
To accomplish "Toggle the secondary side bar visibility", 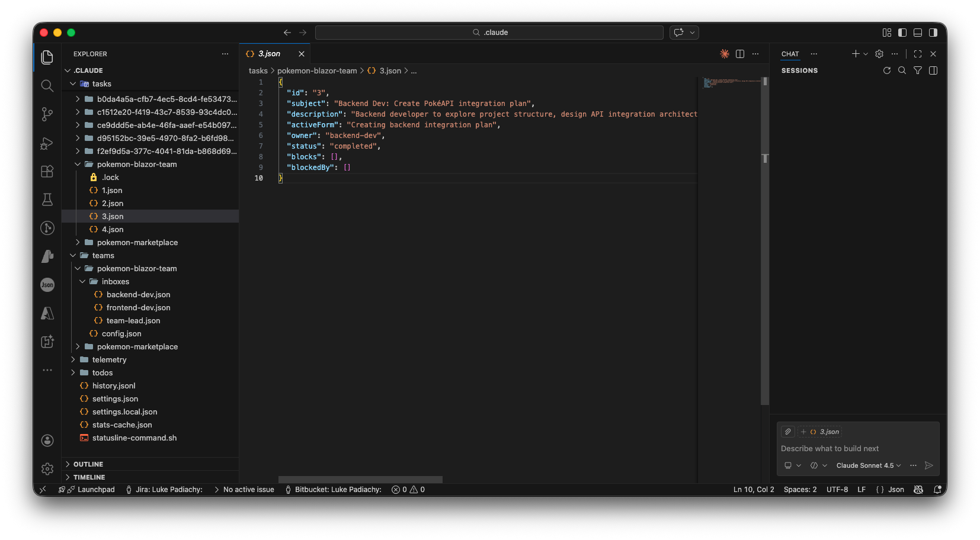I will click(x=933, y=33).
